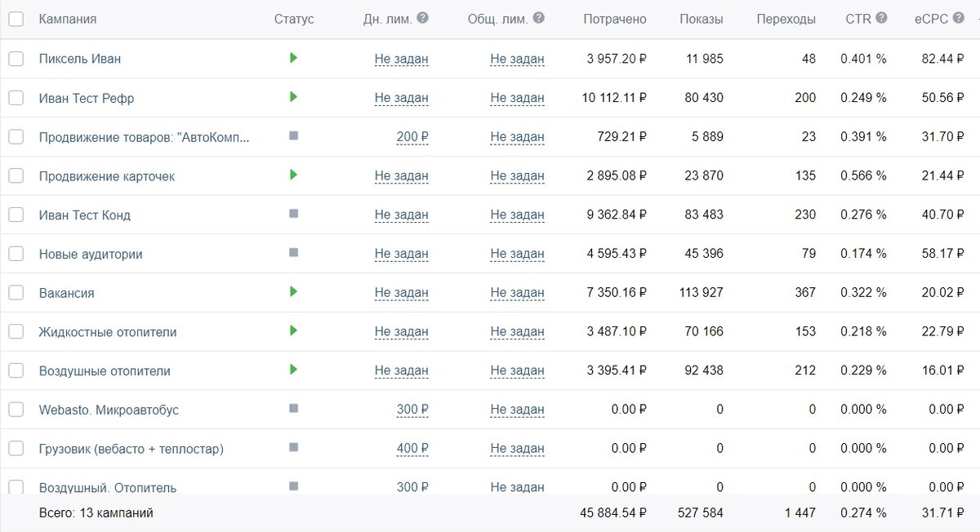The height and width of the screenshot is (532, 980).
Task: Tick the checkbox for Продвижение карточек
Action: [16, 175]
